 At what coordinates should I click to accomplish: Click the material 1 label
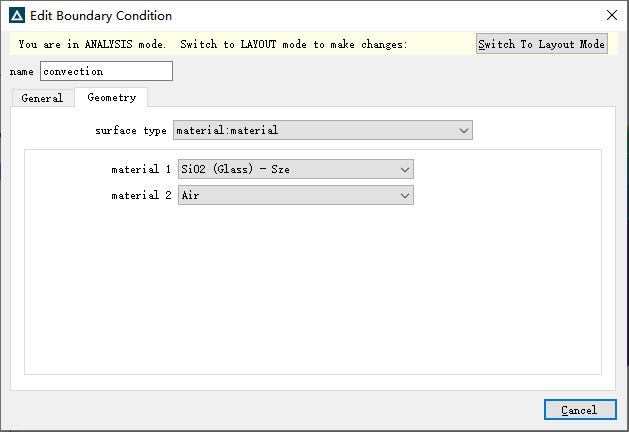(141, 169)
